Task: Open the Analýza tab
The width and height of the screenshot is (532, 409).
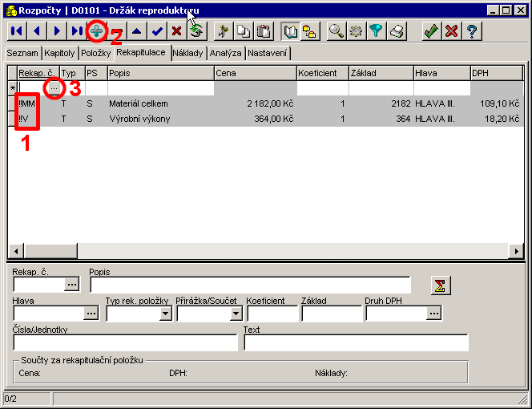Action: click(x=226, y=53)
